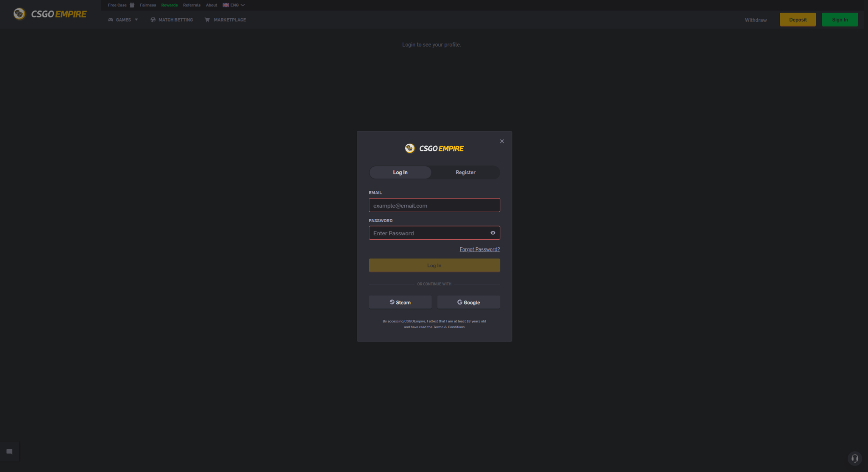The width and height of the screenshot is (868, 472).
Task: Click the yellow Deposit button
Action: coord(798,20)
